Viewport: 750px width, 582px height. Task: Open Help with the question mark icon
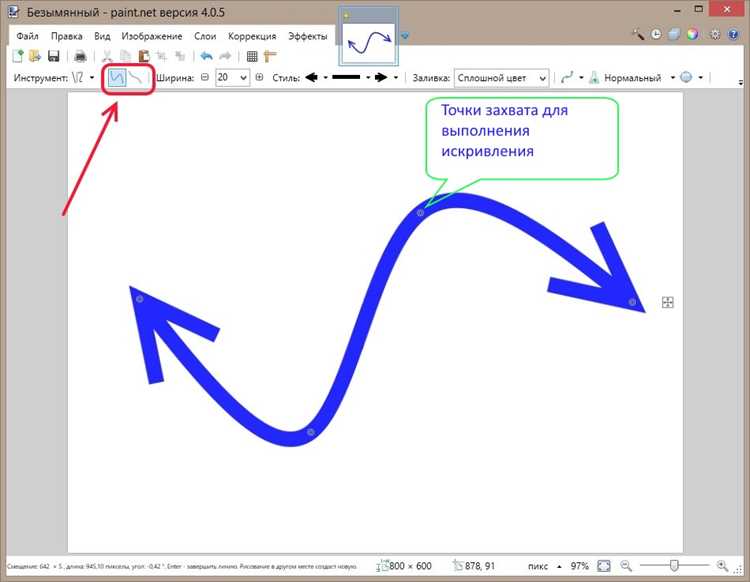pos(732,34)
